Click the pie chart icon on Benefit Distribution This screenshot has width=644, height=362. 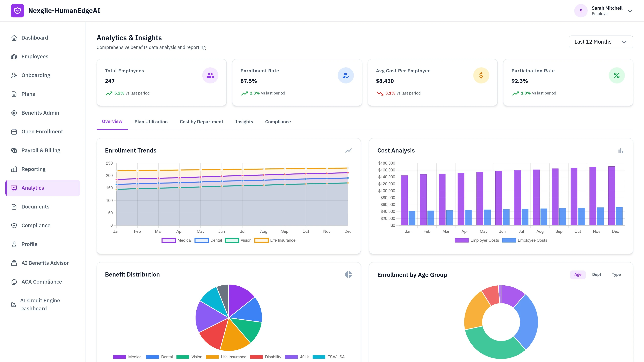pos(348,274)
